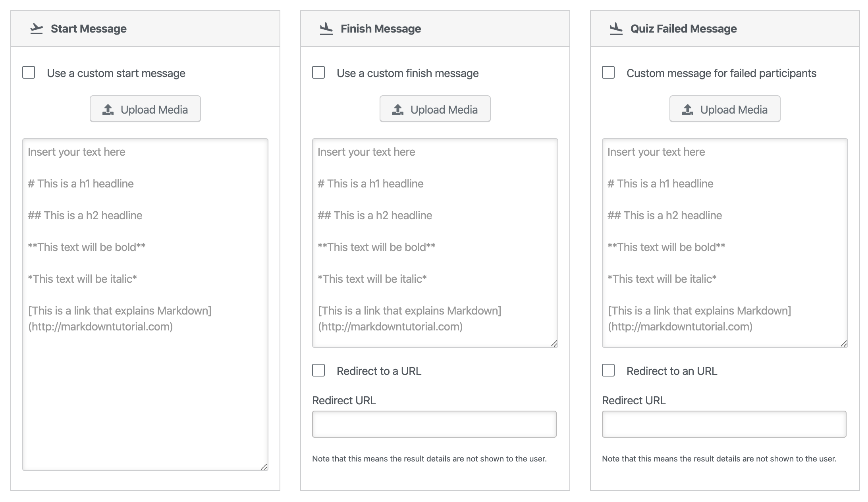Click resize handle of Quiz Failed textarea
The width and height of the screenshot is (868, 502).
(844, 344)
